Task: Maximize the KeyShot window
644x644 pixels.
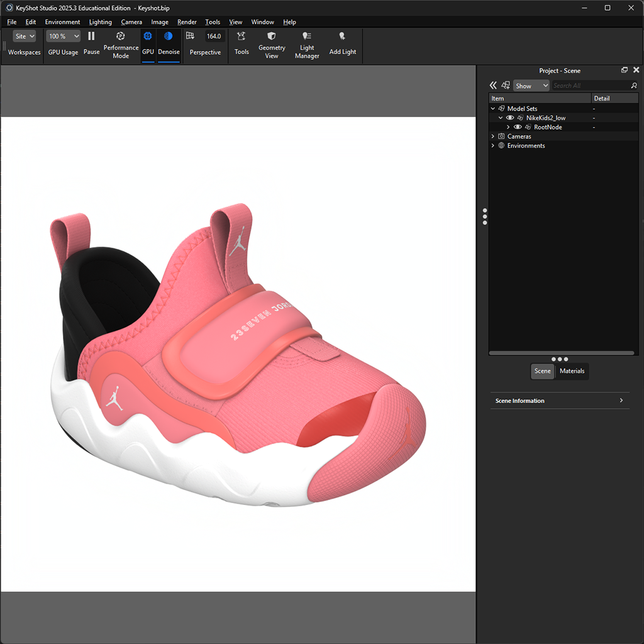Action: tap(608, 8)
